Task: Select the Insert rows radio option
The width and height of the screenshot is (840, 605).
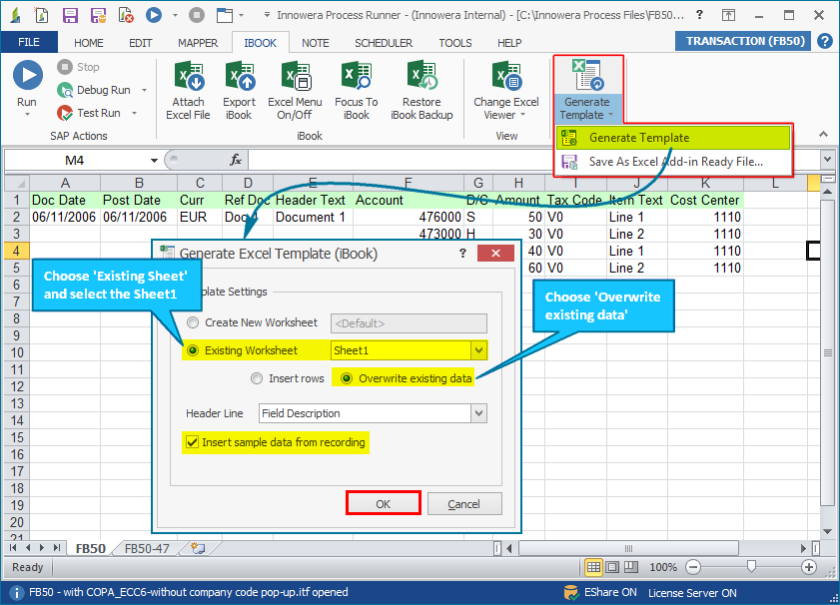Action: click(257, 379)
